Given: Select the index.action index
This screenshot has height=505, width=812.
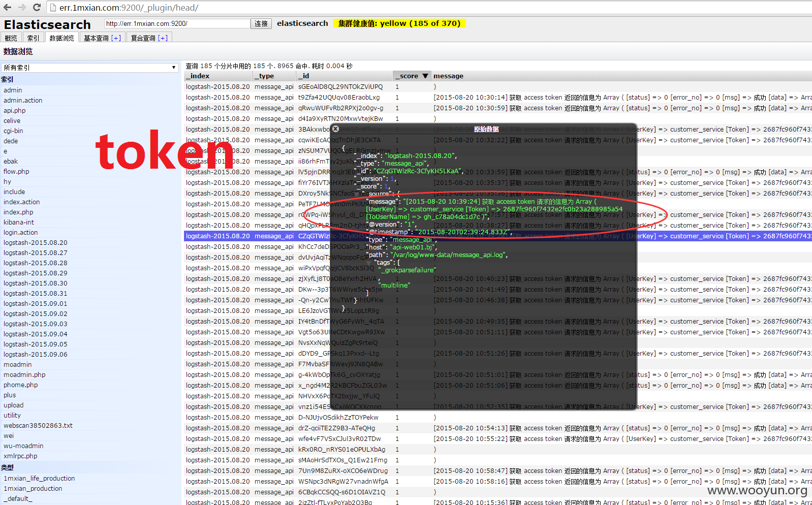Looking at the screenshot, I should click(x=21, y=202).
